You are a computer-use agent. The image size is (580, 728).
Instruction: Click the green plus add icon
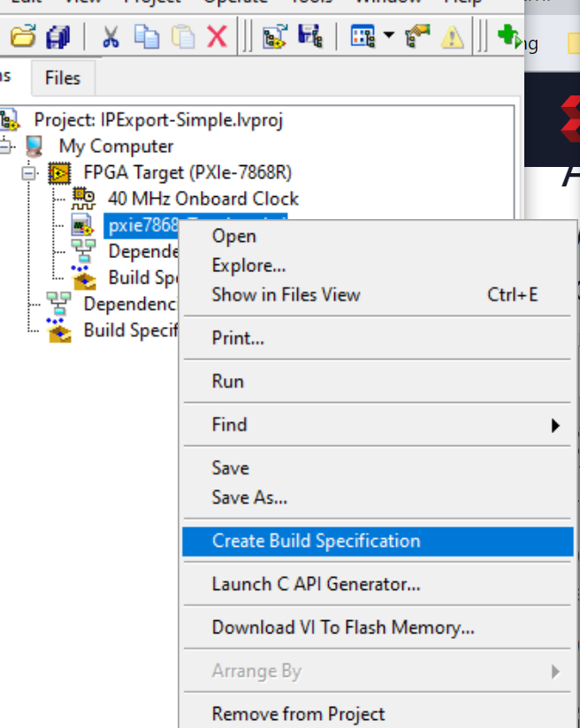508,36
